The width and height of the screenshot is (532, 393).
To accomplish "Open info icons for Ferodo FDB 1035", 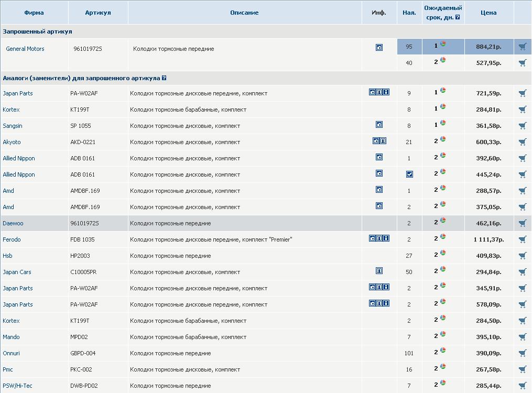I will [379, 238].
